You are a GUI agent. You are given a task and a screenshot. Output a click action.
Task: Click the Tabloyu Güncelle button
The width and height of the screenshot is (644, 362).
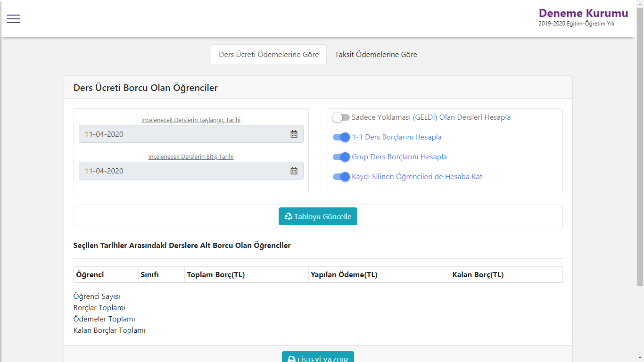(318, 216)
